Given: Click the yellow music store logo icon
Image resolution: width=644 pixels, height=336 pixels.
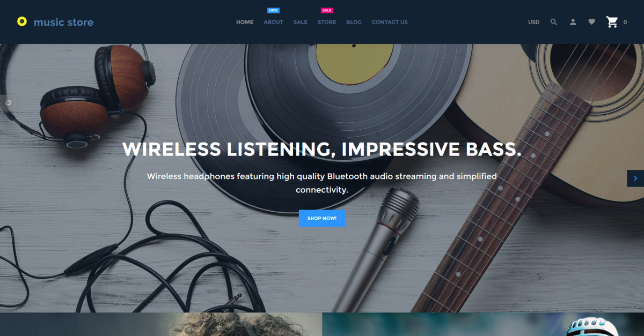Looking at the screenshot, I should point(21,22).
